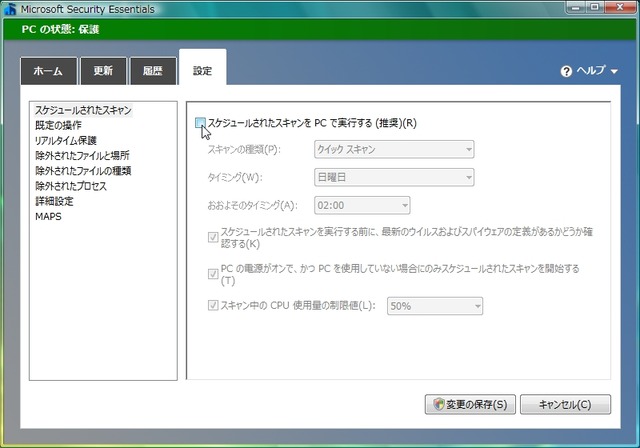640x448 pixels.
Task: Toggle the start scan only when PC idle (T) checkbox
Action: pyautogui.click(x=213, y=273)
